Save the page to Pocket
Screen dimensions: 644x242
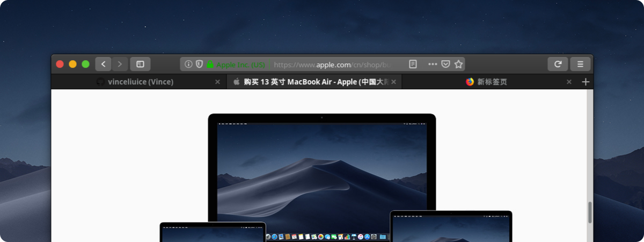click(x=445, y=64)
